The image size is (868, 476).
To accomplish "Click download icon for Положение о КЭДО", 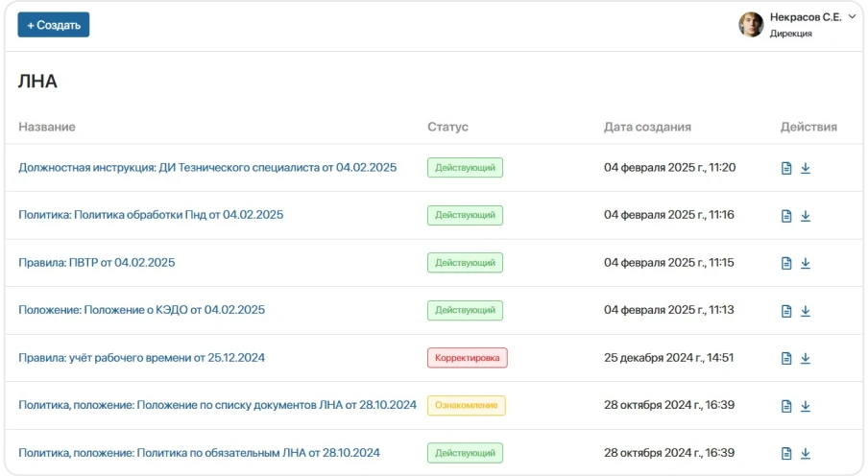I will 806,311.
